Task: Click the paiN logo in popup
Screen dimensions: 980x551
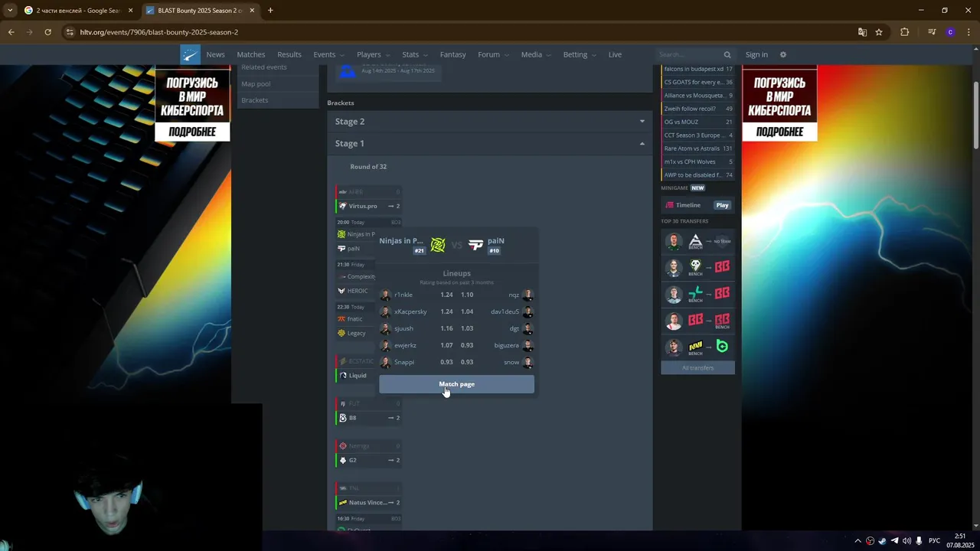Action: [475, 245]
